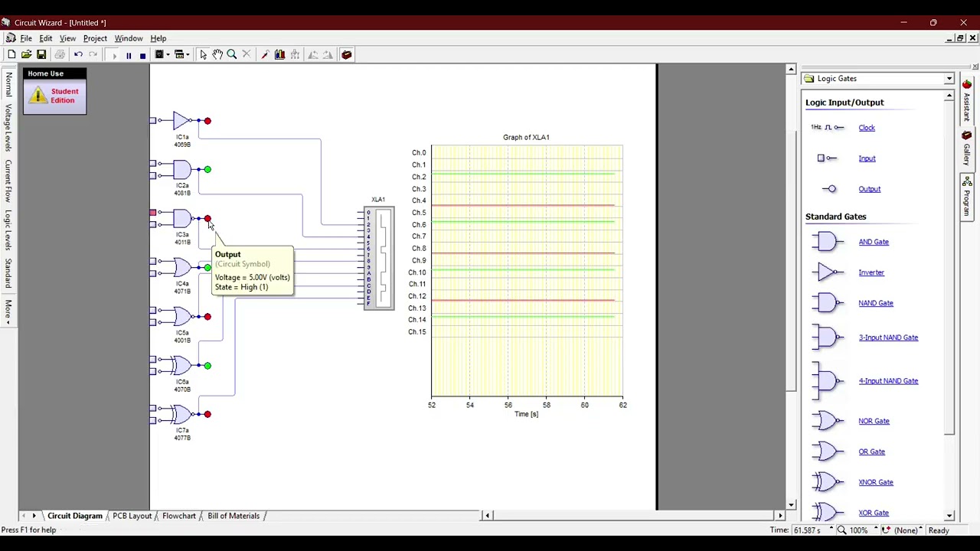Open the View menu

tap(67, 38)
